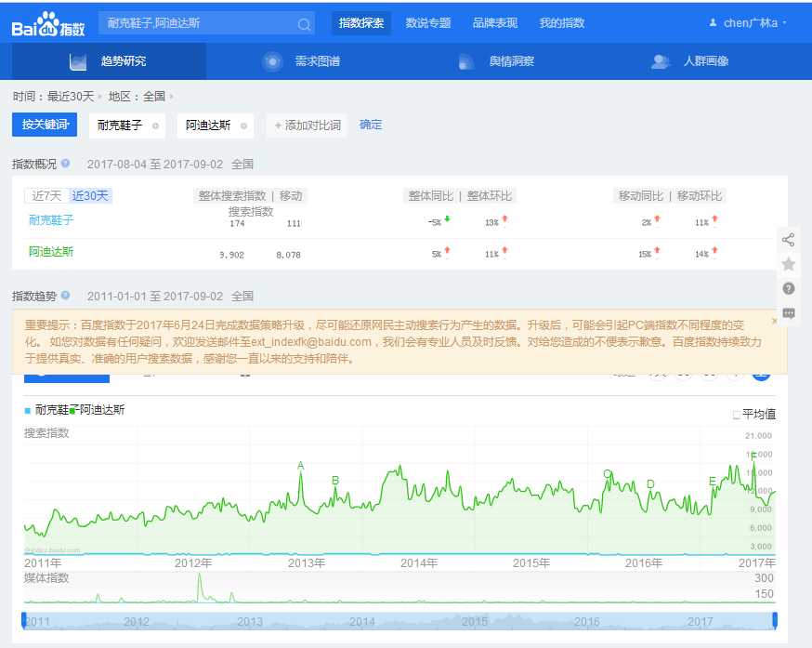This screenshot has height=648, width=812.
Task: Click the 8,078 mobile index value
Action: 288,255
